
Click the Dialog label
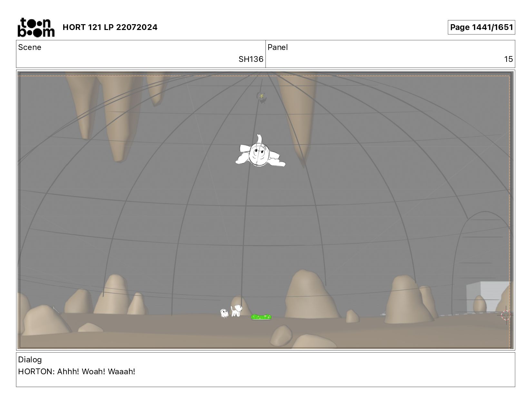30,360
